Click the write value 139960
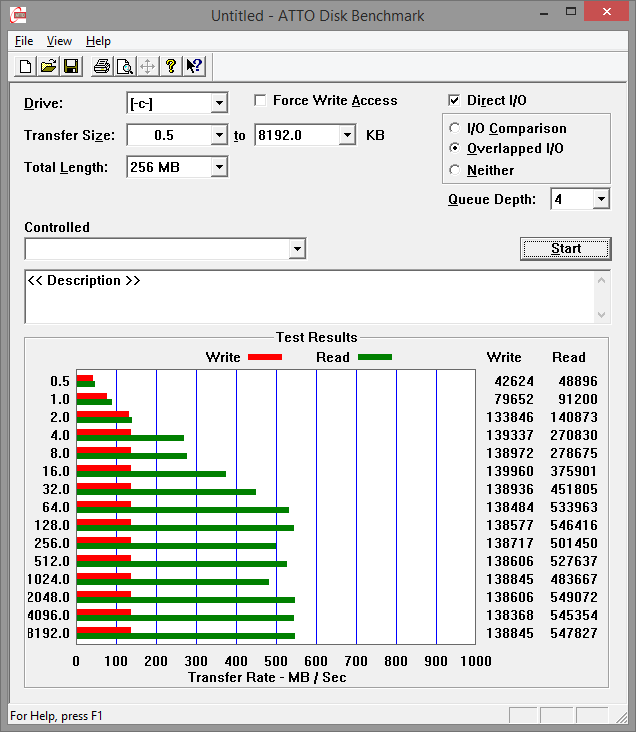The height and width of the screenshot is (732, 636). [509, 471]
